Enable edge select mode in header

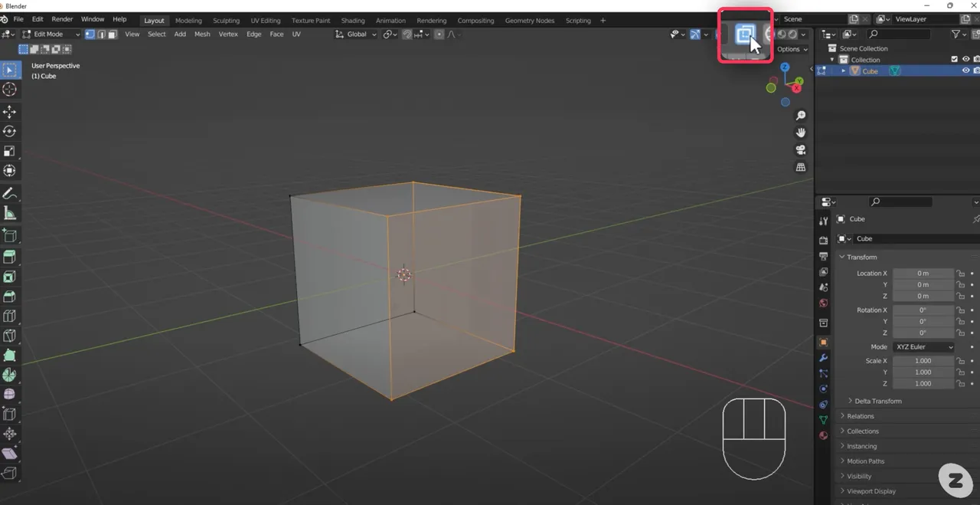(x=100, y=34)
